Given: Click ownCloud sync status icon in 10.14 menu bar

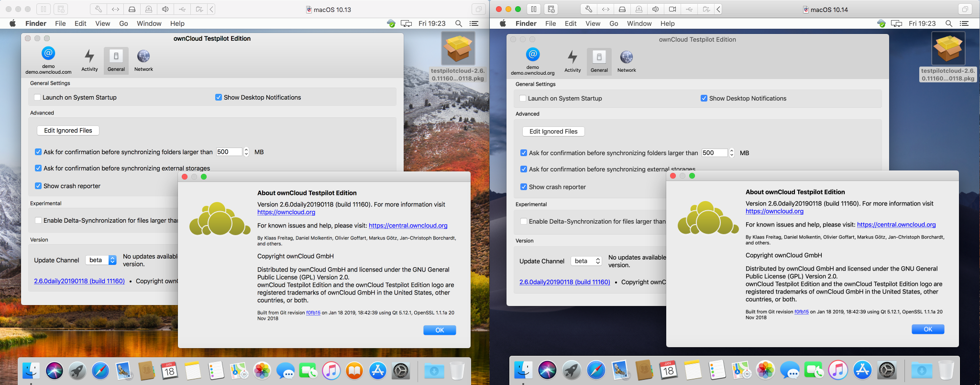Looking at the screenshot, I should 881,23.
